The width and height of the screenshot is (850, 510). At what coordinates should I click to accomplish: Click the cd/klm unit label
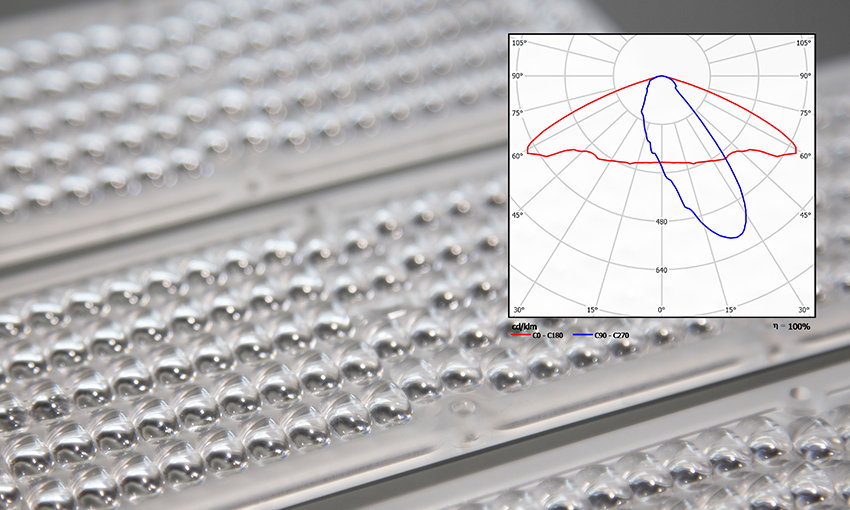point(526,327)
